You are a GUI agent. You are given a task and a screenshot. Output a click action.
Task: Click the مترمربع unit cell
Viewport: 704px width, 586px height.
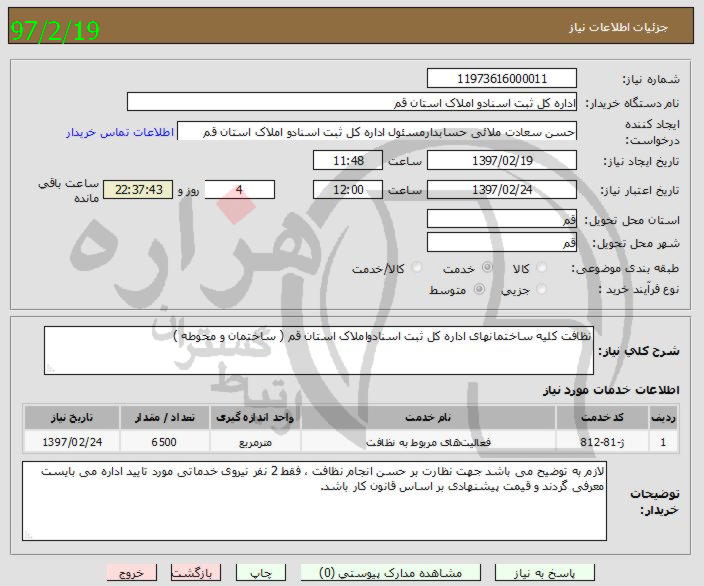point(255,442)
